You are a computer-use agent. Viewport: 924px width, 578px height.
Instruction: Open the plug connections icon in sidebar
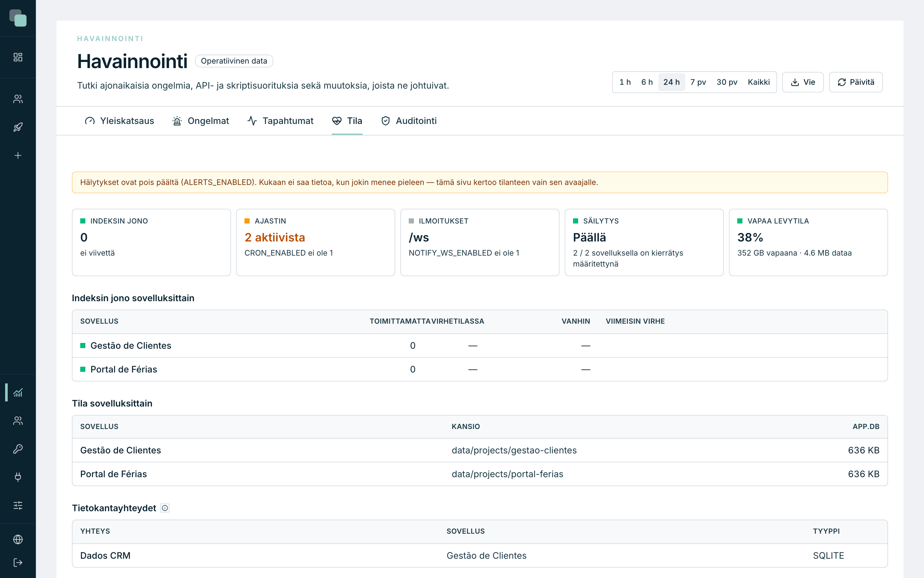coord(18,477)
